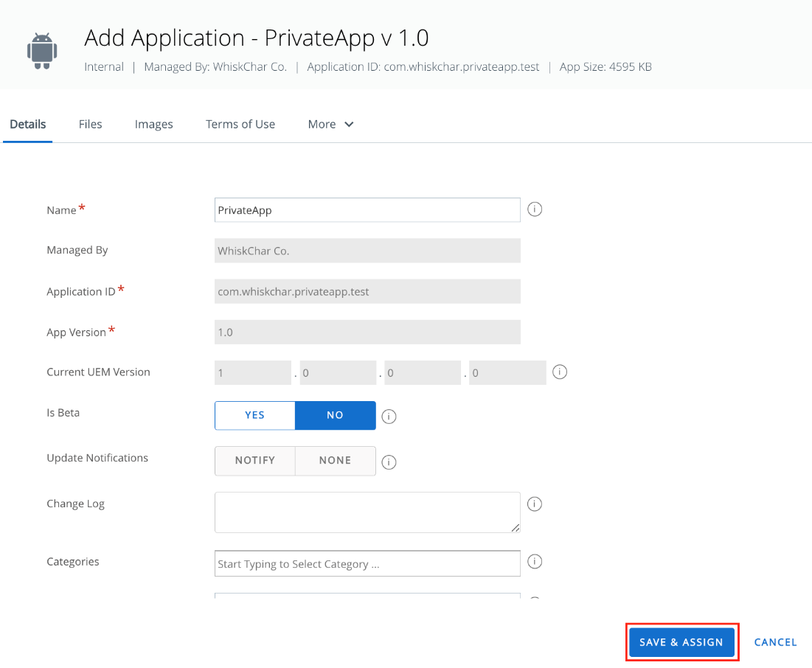Screen dimensions: 812x668
Task: Click info icon next to Categories field
Action: (x=535, y=561)
